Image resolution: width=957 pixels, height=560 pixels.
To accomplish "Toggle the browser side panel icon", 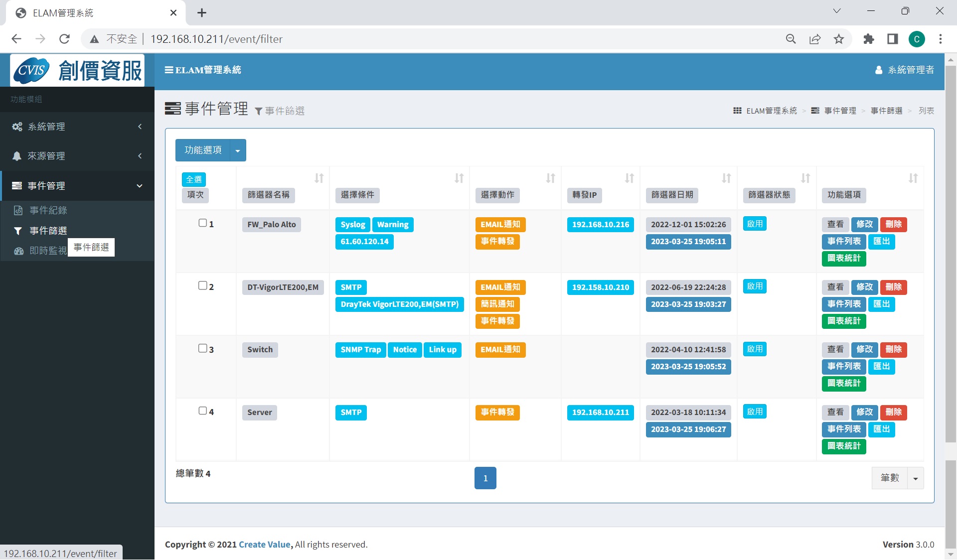I will (893, 39).
